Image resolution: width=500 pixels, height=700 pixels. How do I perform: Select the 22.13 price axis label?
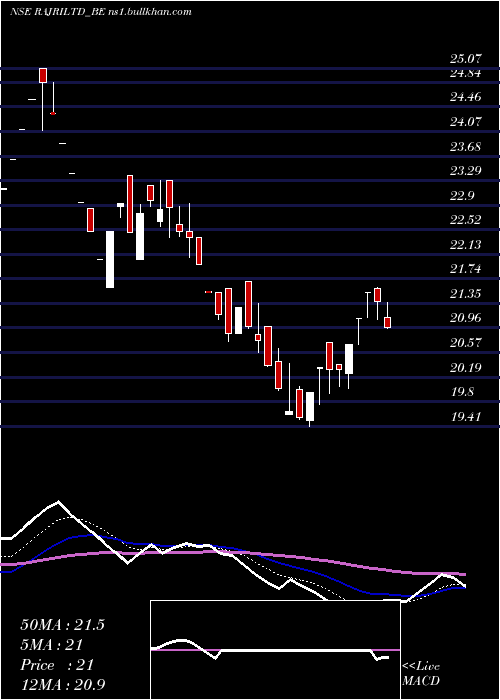coord(466,245)
